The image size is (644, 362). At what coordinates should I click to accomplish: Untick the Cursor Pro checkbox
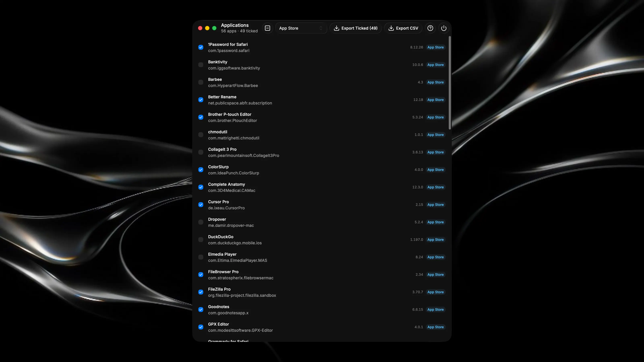coord(201,205)
